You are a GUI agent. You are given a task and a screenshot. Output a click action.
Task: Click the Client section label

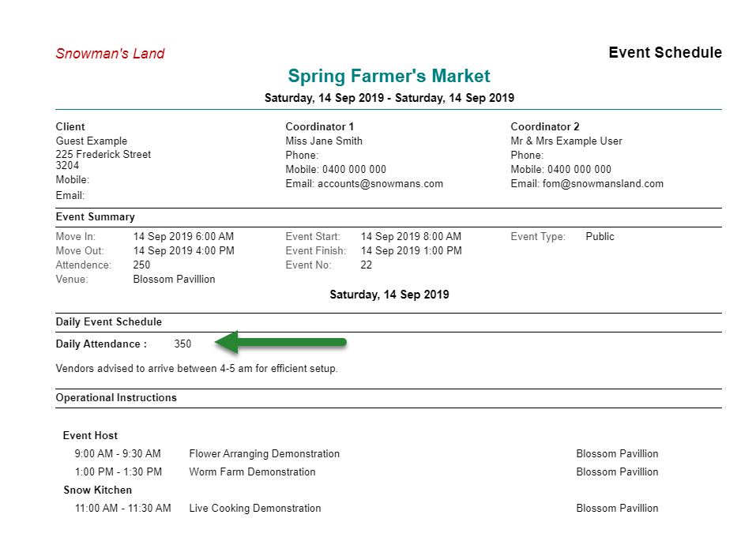(70, 126)
